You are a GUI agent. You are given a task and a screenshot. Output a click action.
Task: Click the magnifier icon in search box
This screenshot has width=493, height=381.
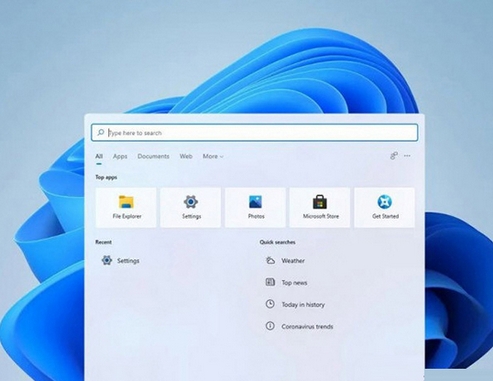pos(100,132)
